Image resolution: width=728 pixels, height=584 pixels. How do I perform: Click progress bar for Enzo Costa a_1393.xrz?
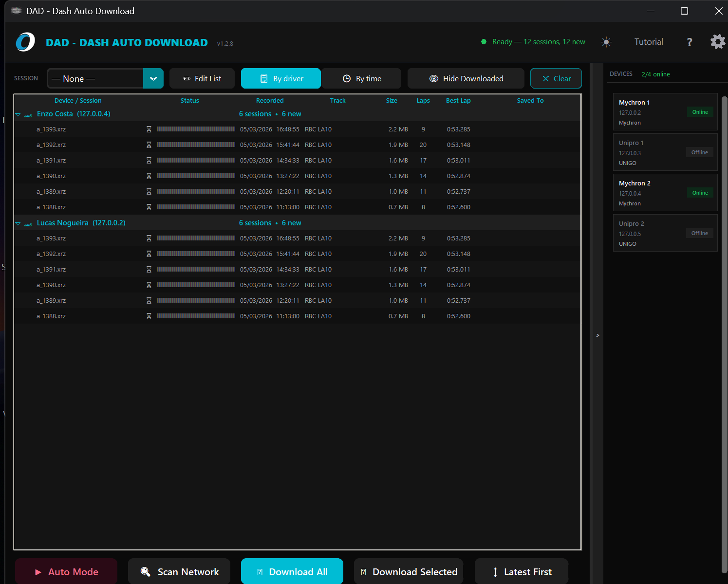(196, 129)
